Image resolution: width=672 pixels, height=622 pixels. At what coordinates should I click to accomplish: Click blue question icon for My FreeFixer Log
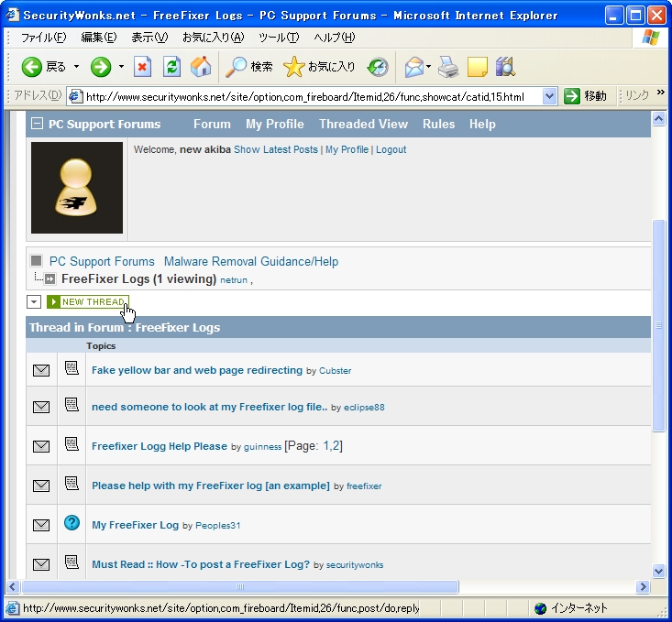[x=72, y=523]
